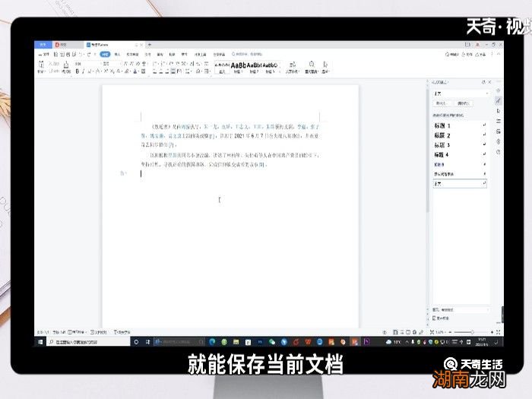
Task: Apply Heading 3 style from ribbon gallery
Action: pyautogui.click(x=270, y=67)
